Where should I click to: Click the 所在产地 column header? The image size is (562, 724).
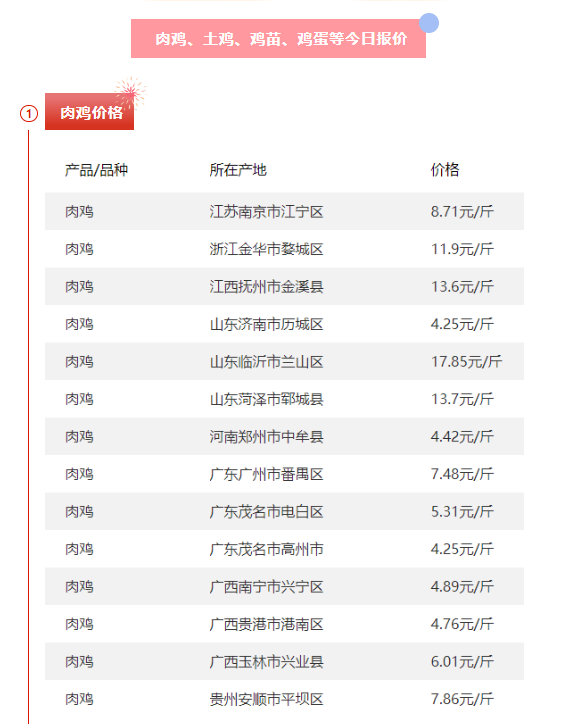238,170
